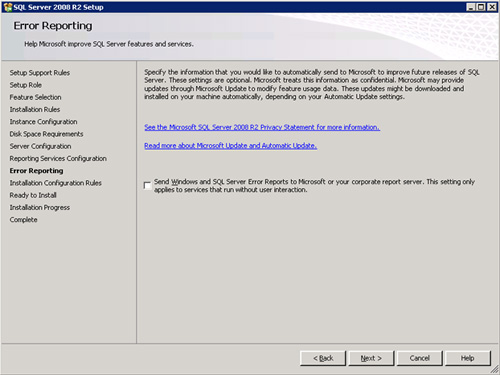This screenshot has height=375, width=500.
Task: Maximize the setup window
Action: click(x=481, y=7)
